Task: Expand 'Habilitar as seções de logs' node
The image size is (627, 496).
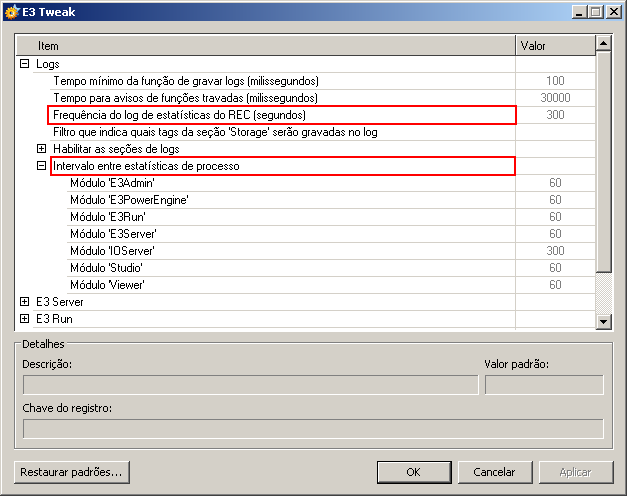Action: point(41,149)
